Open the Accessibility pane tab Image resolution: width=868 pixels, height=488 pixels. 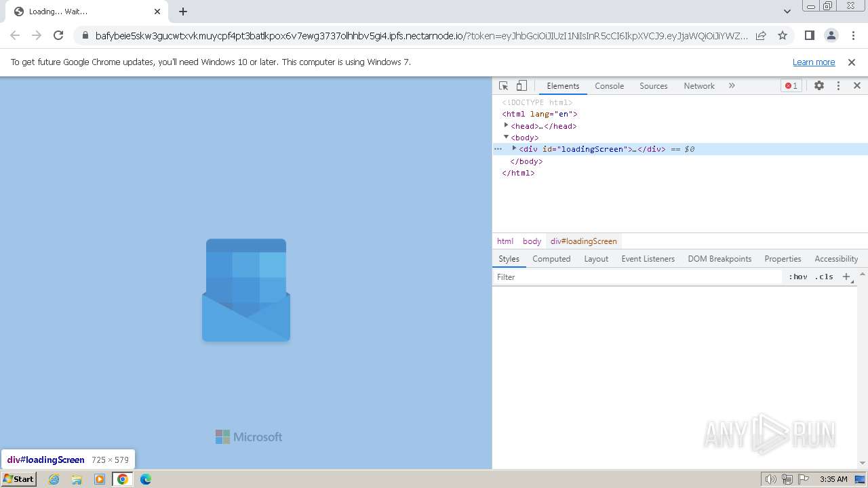(836, 259)
